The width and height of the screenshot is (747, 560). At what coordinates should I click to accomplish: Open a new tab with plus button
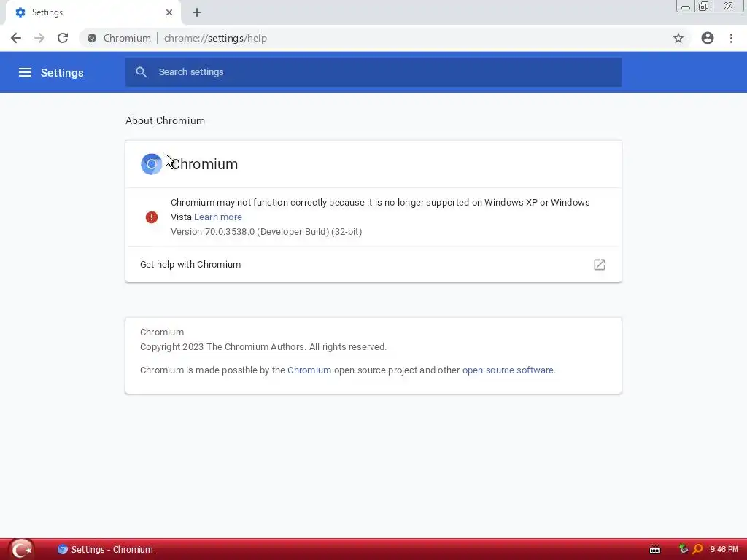point(197,12)
